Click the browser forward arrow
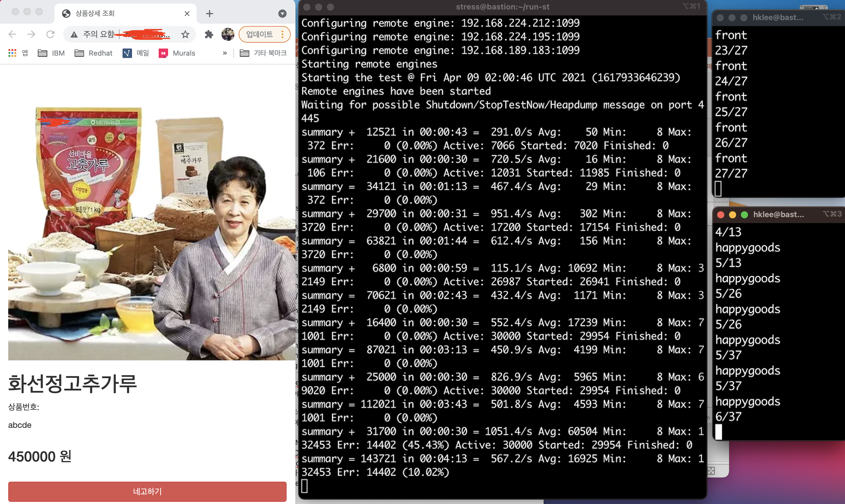 [x=31, y=34]
